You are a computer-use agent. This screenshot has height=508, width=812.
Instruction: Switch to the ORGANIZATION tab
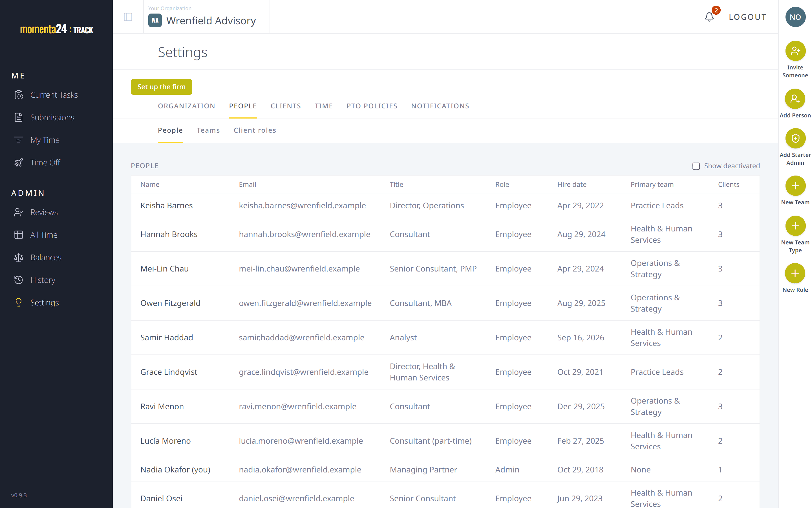tap(186, 106)
